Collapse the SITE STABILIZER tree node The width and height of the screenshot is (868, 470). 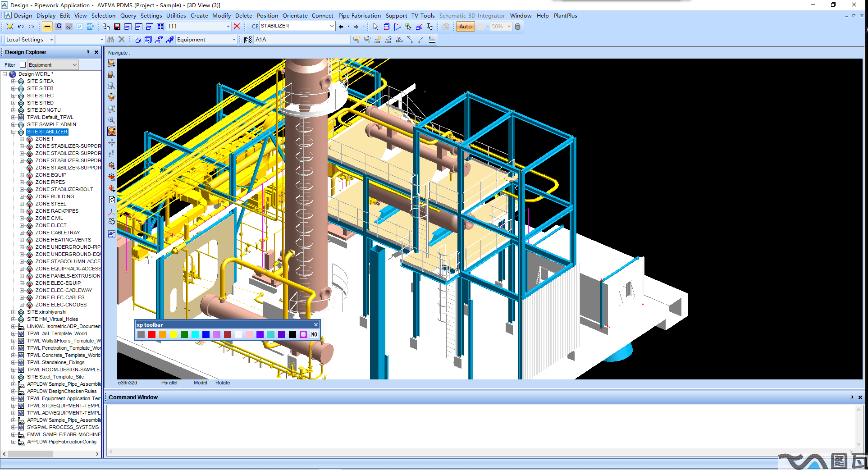coord(14,132)
